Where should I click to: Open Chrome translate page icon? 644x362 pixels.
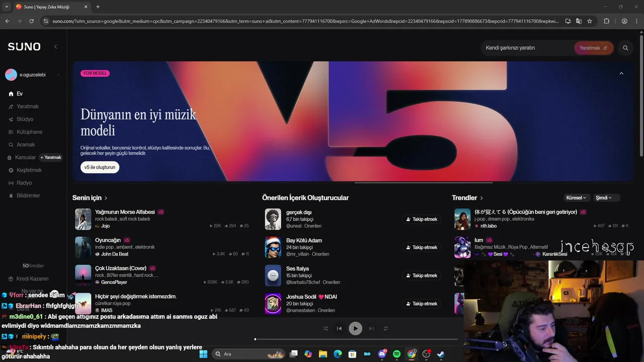[x=579, y=21]
